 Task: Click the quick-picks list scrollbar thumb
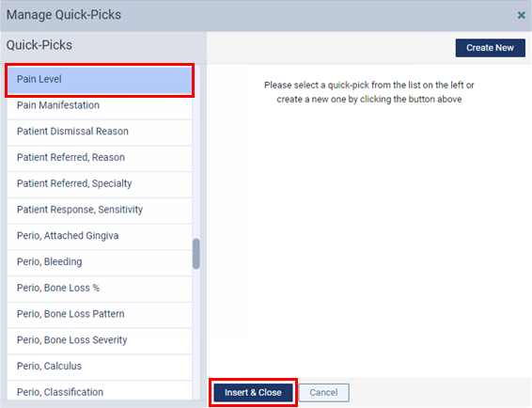coord(196,254)
